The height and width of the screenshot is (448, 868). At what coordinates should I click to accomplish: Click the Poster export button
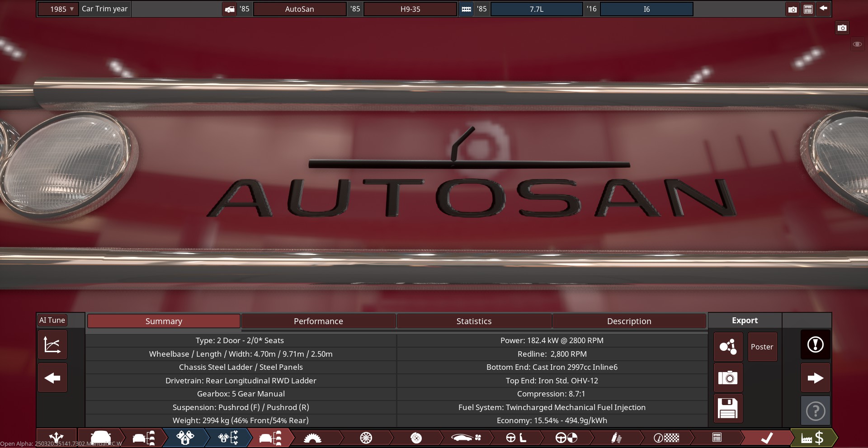762,347
